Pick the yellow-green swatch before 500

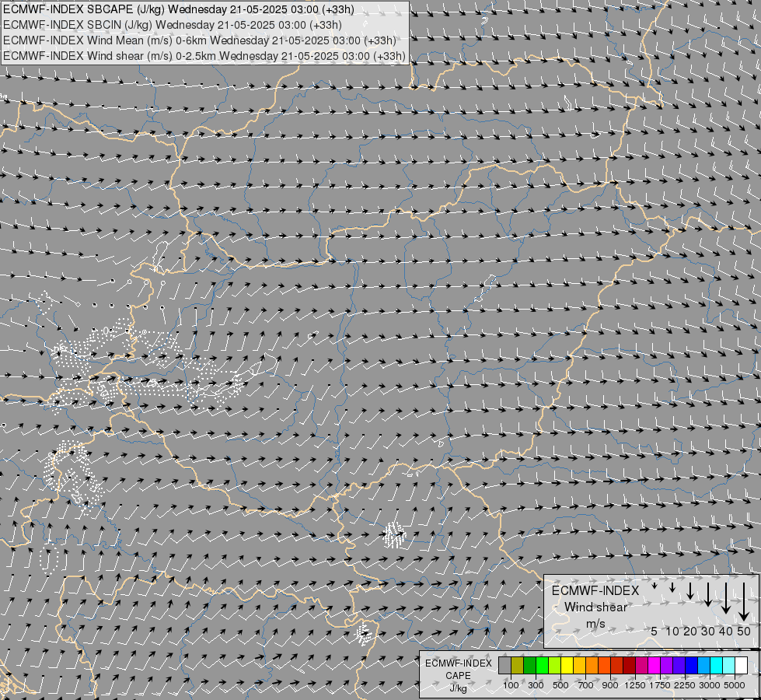click(x=554, y=665)
